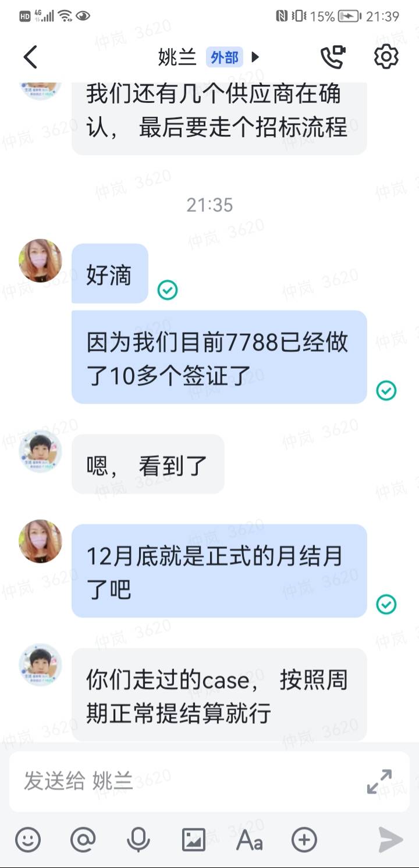This screenshot has height=868, width=419.
Task: Tap the @ mention icon
Action: click(83, 840)
